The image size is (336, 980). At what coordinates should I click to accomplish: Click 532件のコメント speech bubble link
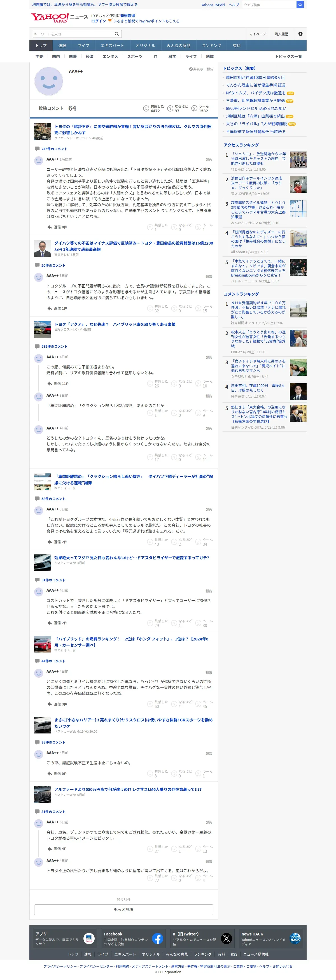pyautogui.click(x=51, y=346)
